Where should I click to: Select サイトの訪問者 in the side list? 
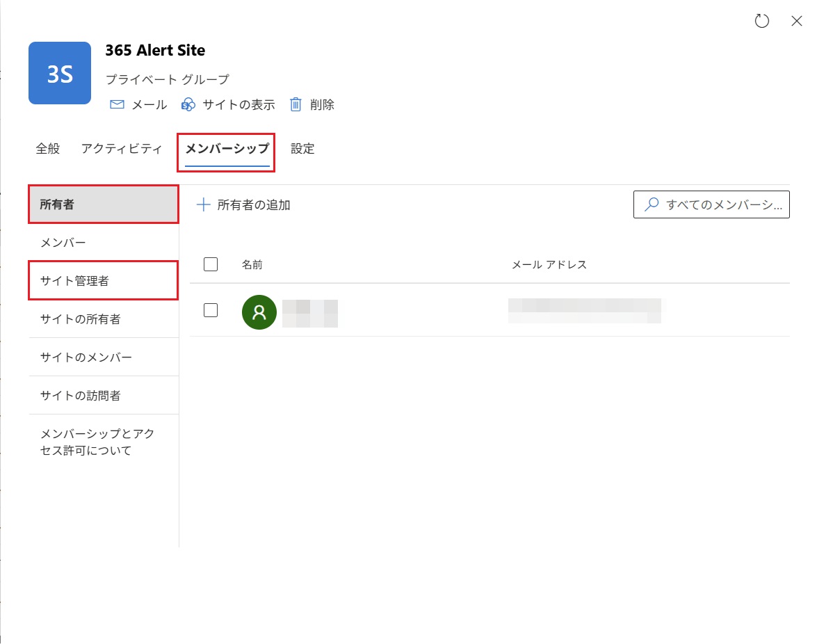point(81,396)
